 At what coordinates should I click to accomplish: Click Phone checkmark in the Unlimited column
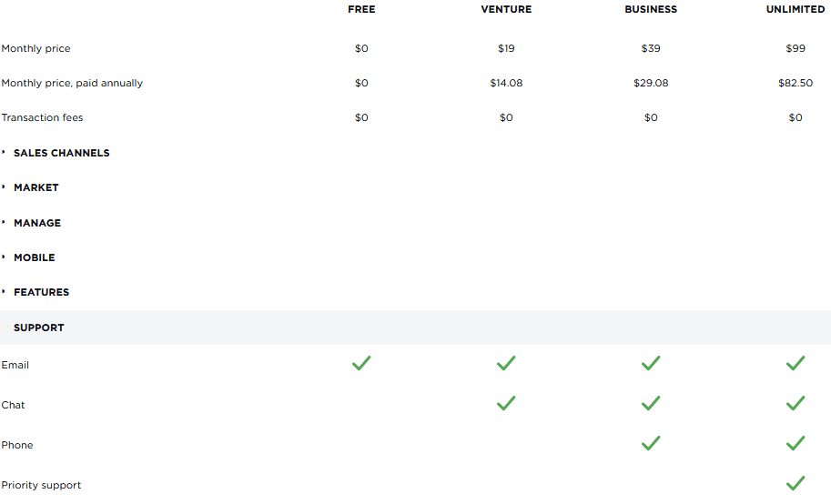click(796, 444)
